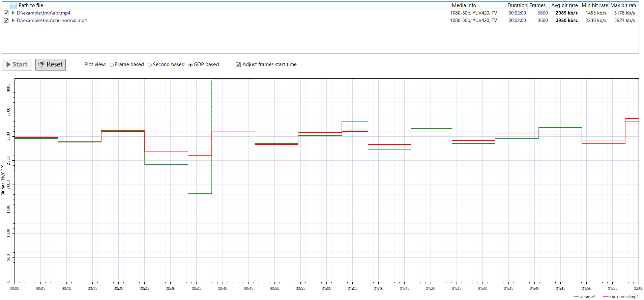Click the Duration column header
The width and height of the screenshot is (644, 300).
[517, 5]
